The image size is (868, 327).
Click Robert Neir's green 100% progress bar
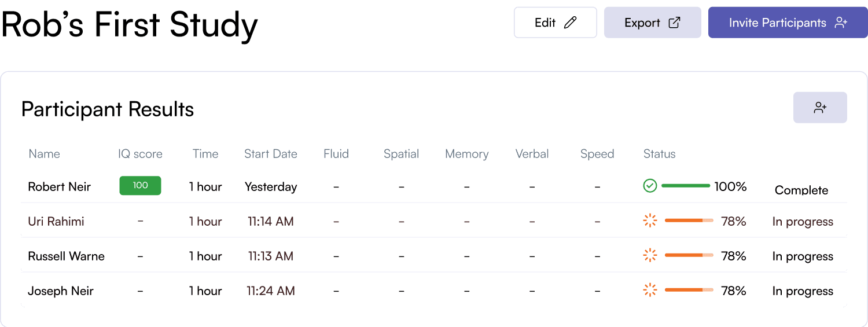[x=686, y=186]
